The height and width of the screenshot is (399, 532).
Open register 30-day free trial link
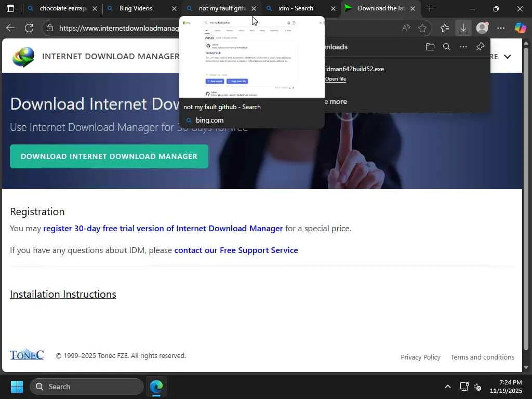coord(163,229)
